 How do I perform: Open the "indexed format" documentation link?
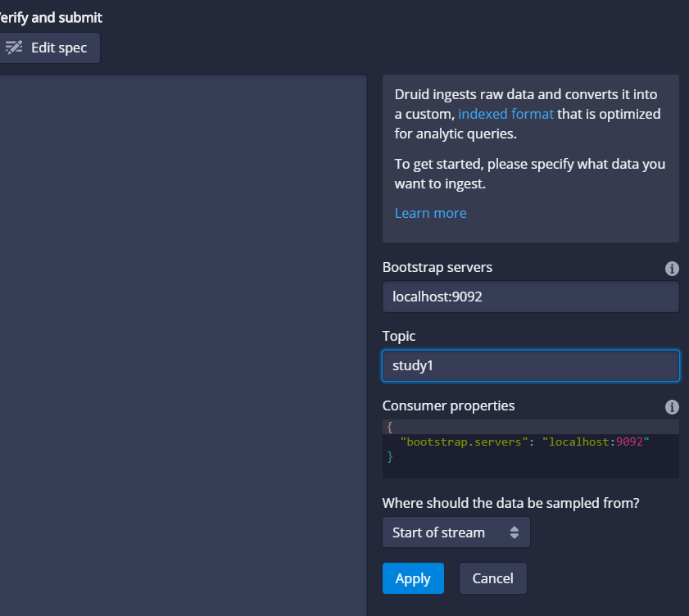tap(505, 113)
